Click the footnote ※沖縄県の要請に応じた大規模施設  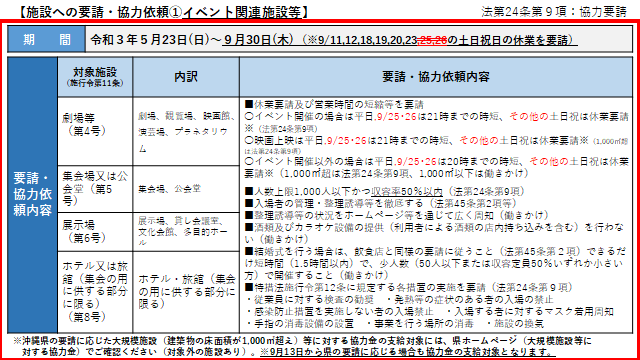click(x=302, y=346)
